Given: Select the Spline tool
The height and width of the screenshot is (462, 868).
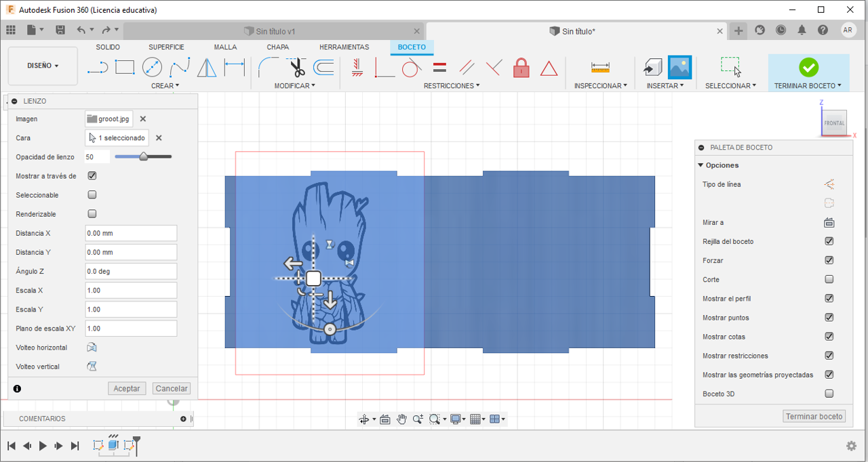Looking at the screenshot, I should (x=180, y=68).
